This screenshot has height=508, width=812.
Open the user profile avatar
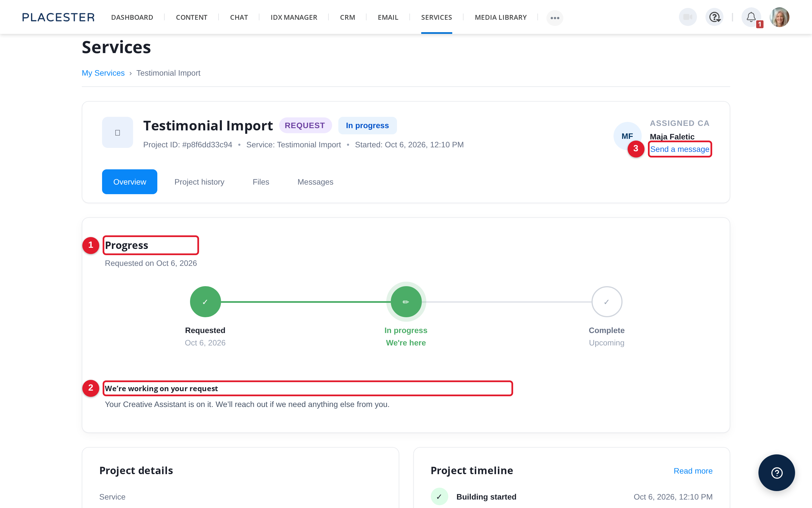(x=779, y=17)
